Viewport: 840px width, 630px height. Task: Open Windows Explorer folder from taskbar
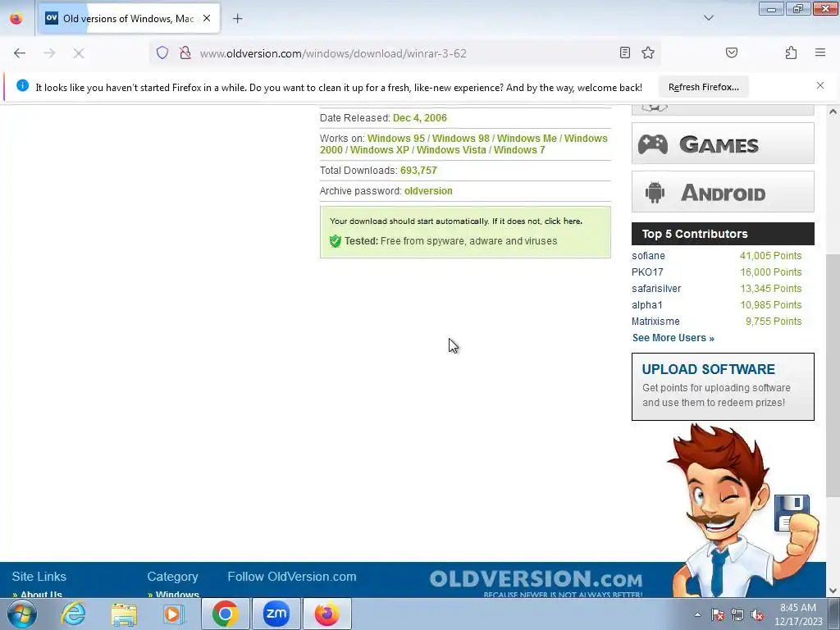[x=124, y=614]
